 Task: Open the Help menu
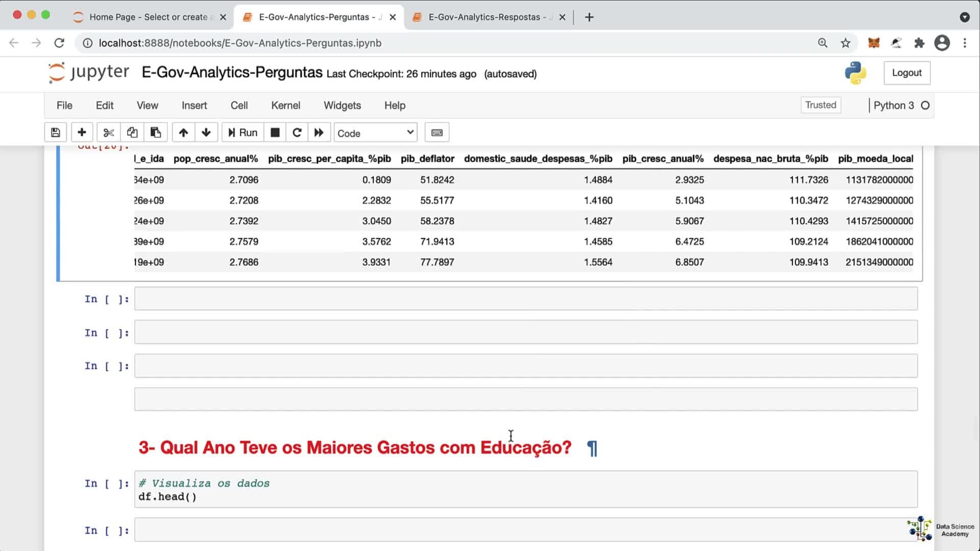[395, 106]
